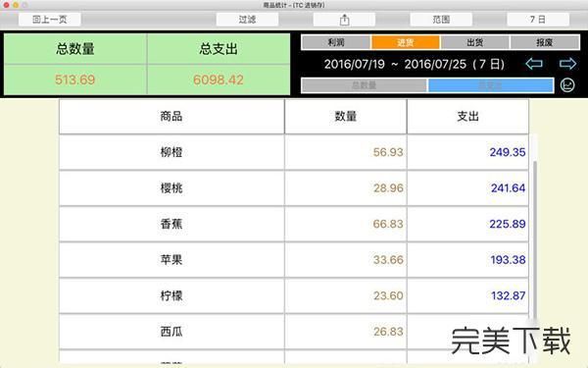Click the table vertical scrollbar
This screenshot has width=588, height=368.
[x=535, y=240]
